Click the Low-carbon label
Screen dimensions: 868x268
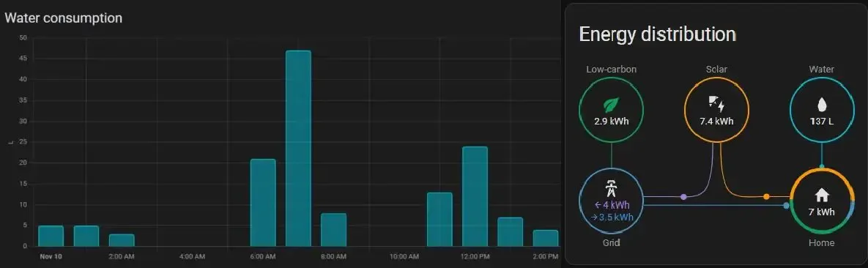pos(611,70)
